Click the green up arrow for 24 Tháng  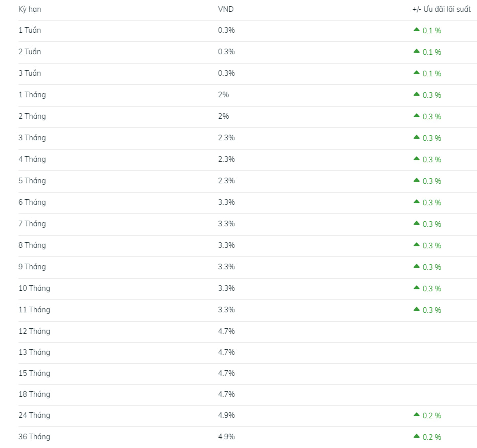pyautogui.click(x=417, y=415)
